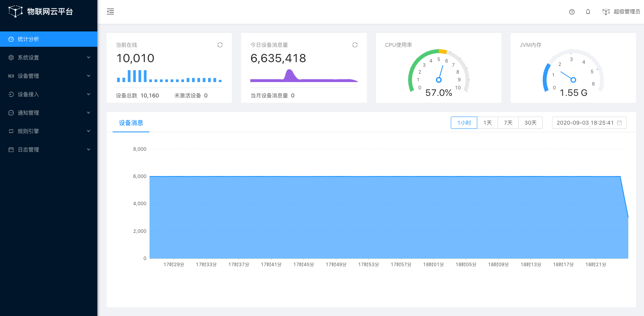Click the date time input 2020-09-03 18:25:41

(589, 123)
